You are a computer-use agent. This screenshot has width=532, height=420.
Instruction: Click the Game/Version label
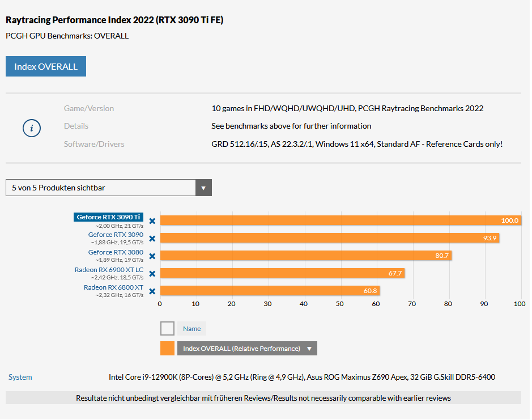(89, 109)
